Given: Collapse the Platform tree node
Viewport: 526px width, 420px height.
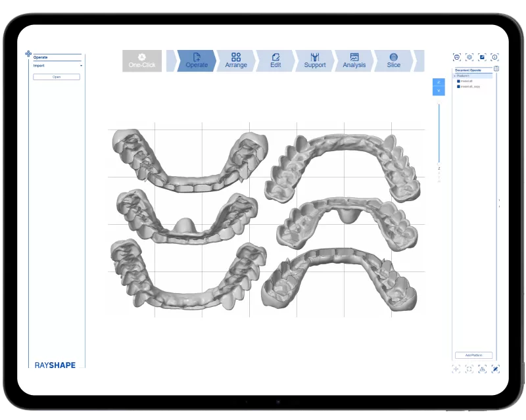Looking at the screenshot, I should click(x=454, y=76).
